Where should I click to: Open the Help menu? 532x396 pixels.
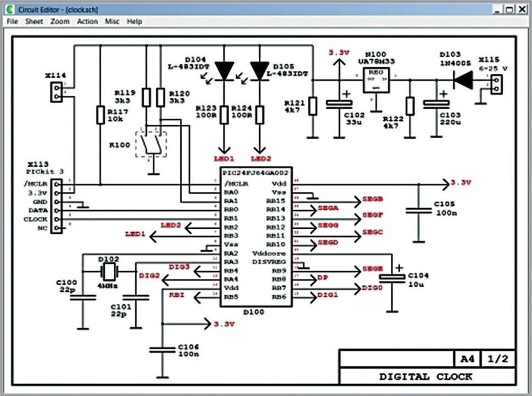point(134,21)
